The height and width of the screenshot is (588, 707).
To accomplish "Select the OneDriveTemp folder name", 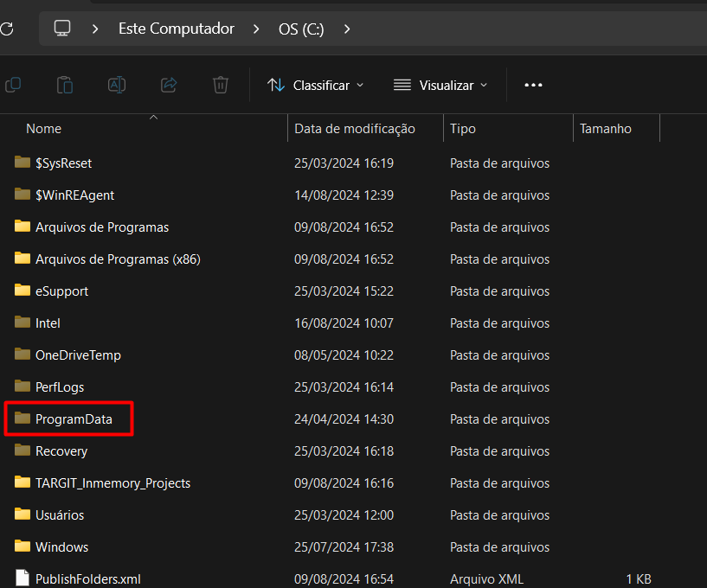I will click(x=78, y=355).
